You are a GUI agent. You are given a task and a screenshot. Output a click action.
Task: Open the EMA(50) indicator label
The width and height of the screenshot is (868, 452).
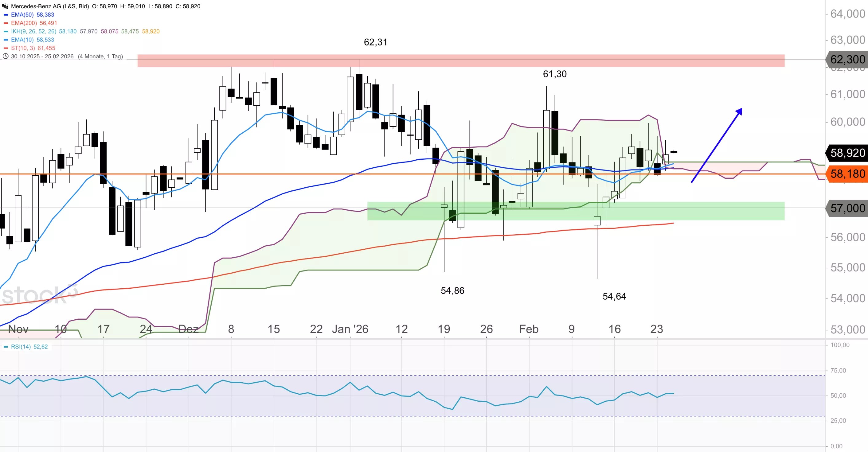(22, 15)
